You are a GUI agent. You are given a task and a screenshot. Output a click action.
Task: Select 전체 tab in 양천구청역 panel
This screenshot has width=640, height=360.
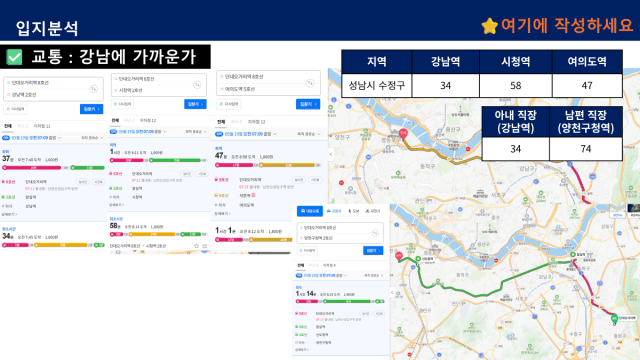click(301, 265)
